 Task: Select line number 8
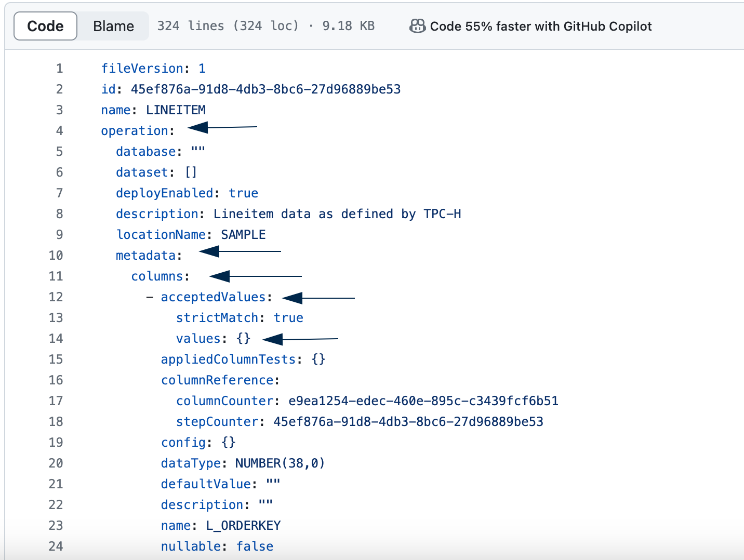59,214
